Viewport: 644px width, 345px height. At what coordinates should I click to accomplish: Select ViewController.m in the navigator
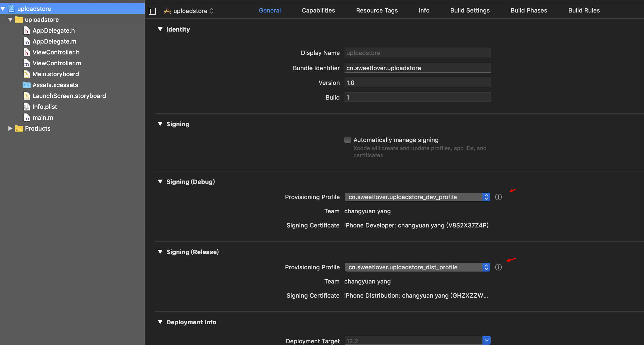tap(72, 63)
